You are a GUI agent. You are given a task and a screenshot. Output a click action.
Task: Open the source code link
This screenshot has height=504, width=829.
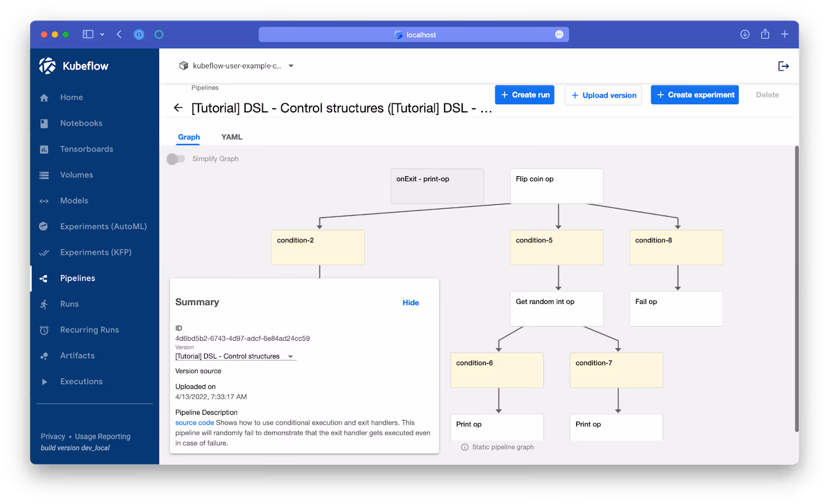click(x=194, y=423)
